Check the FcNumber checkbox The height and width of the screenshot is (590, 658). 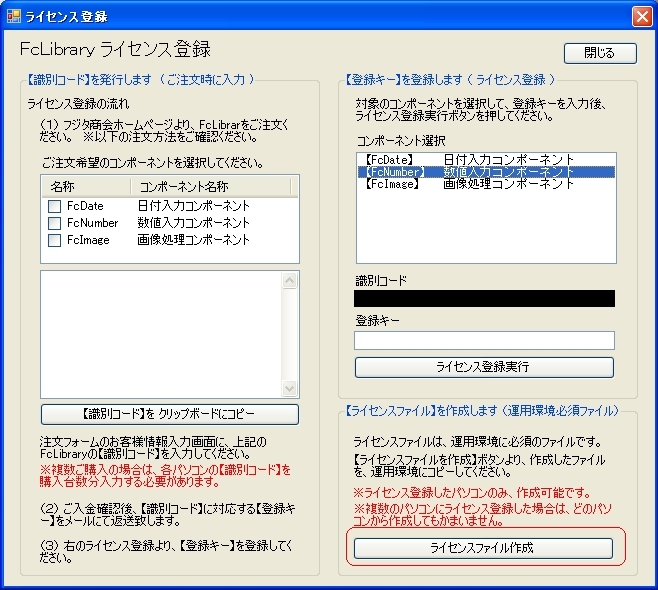click(54, 223)
